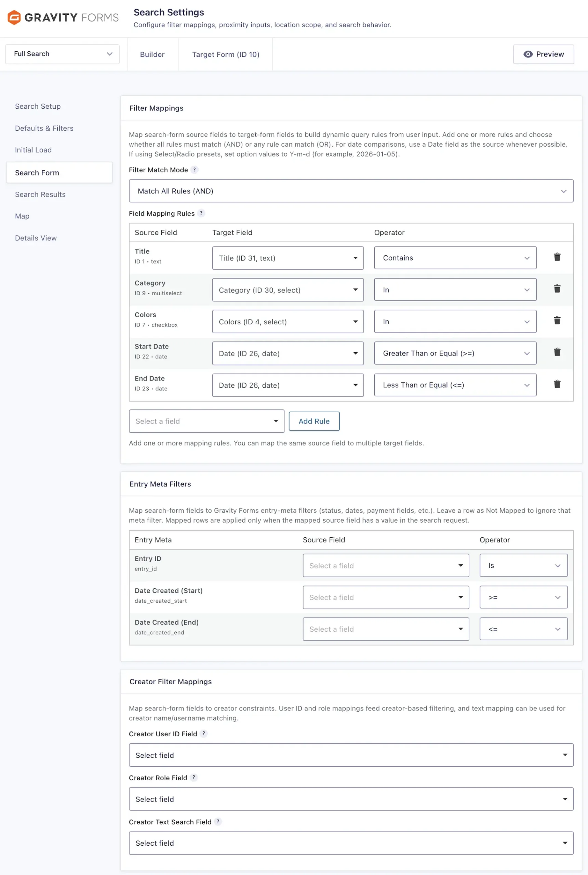This screenshot has height=875, width=588.
Task: Select source field for Date Created (Start)
Action: pos(386,597)
